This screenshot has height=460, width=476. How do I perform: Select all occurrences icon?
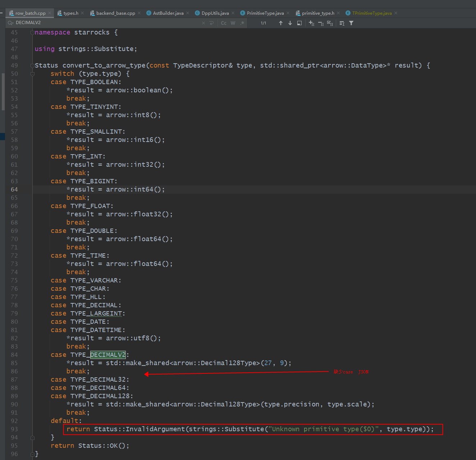point(330,23)
